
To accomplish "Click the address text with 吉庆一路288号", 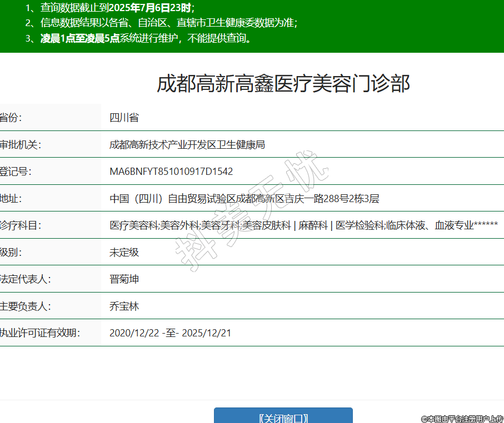I will [244, 198].
